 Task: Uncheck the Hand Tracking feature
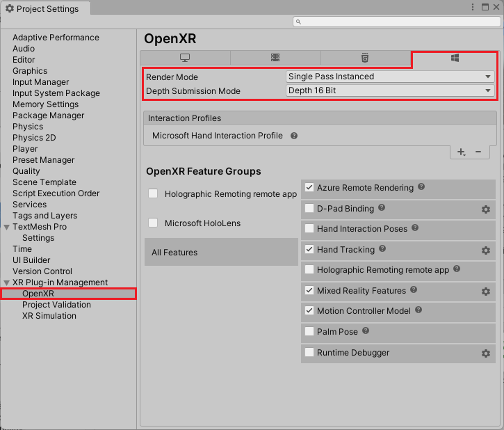(x=309, y=249)
